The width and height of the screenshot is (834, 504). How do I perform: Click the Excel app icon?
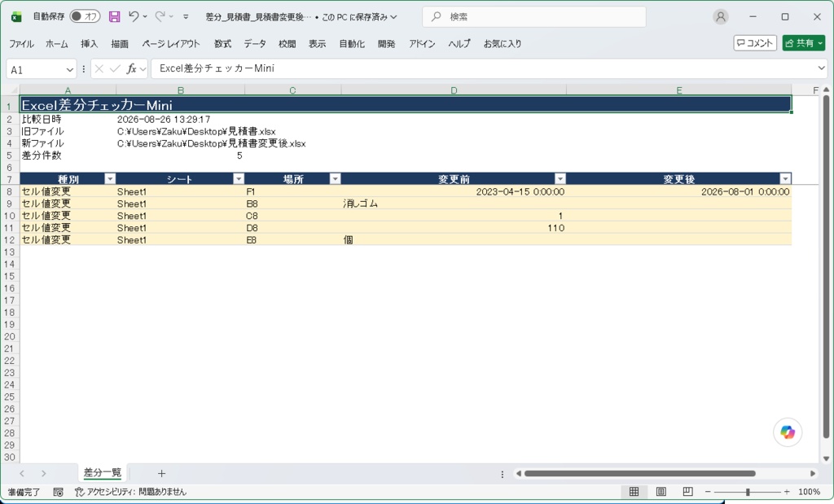(x=16, y=17)
